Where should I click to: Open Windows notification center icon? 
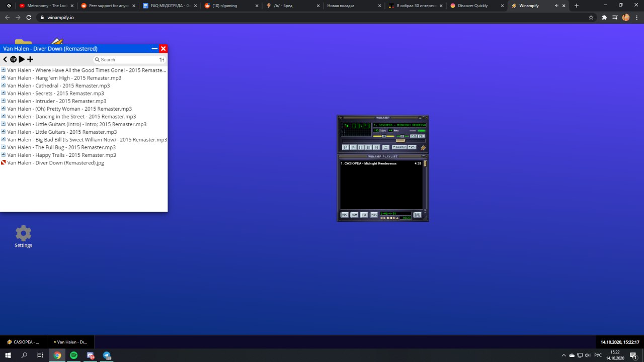click(634, 355)
